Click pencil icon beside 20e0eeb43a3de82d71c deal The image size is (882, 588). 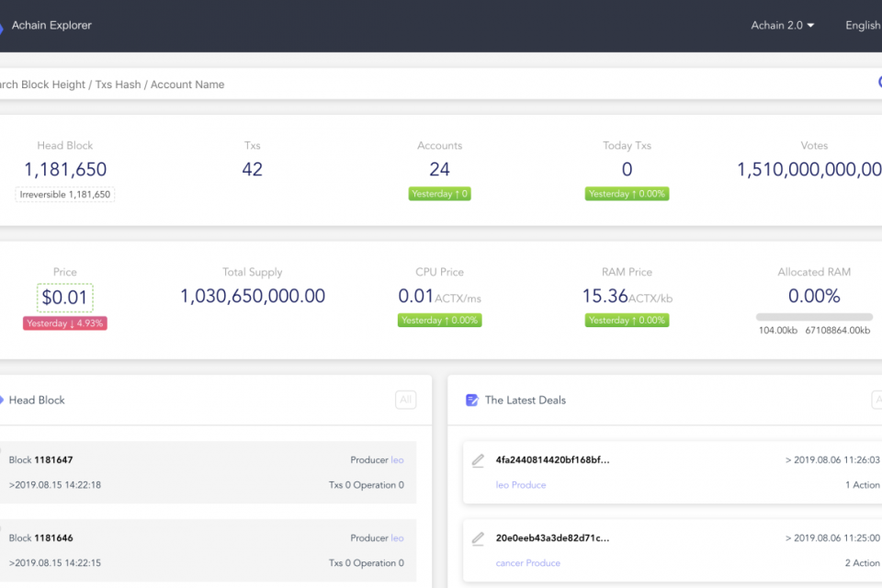coord(478,539)
